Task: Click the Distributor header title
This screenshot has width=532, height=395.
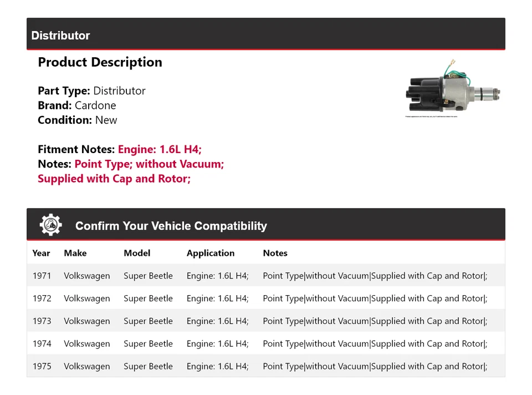Action: click(x=60, y=36)
